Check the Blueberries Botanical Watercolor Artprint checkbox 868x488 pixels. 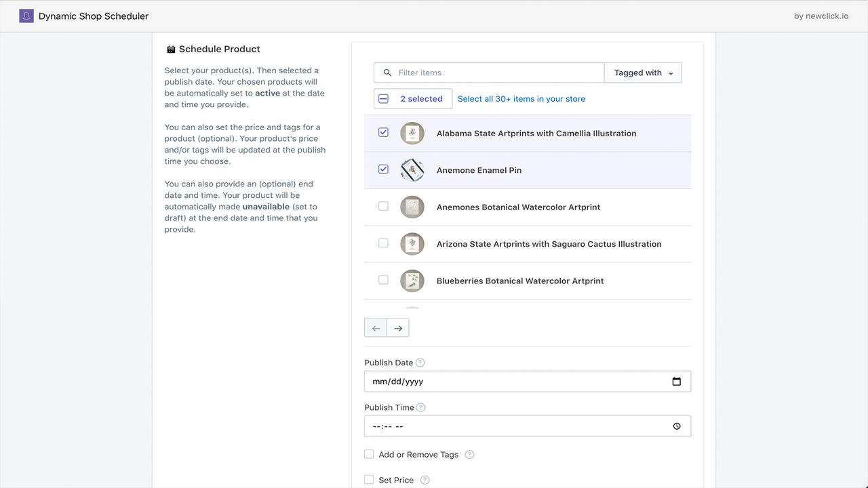point(383,280)
